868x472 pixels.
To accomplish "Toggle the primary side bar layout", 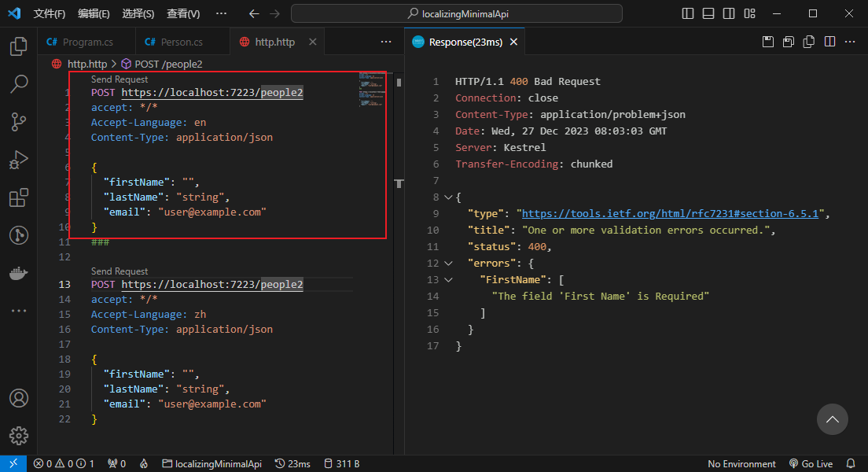I will pos(688,13).
